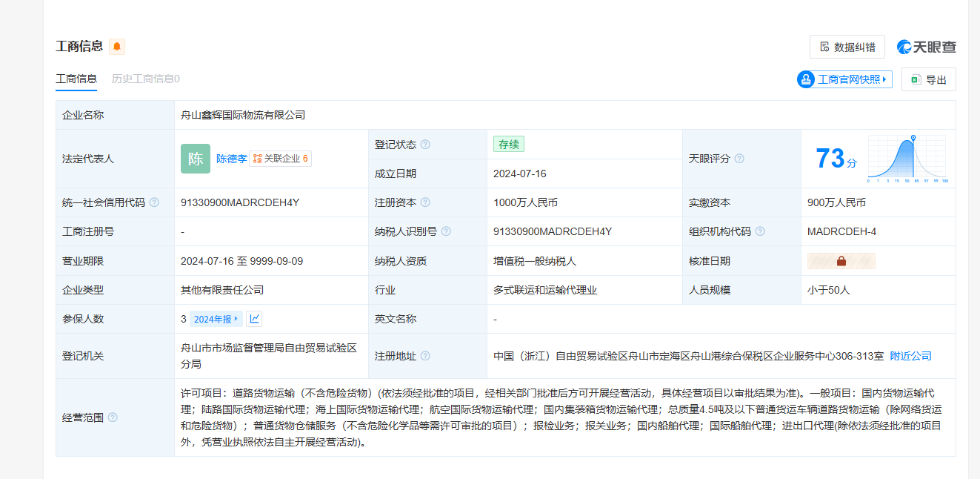The height and width of the screenshot is (479, 980).
Task: Switch to the 历史工商信息 tab
Action: pos(145,79)
